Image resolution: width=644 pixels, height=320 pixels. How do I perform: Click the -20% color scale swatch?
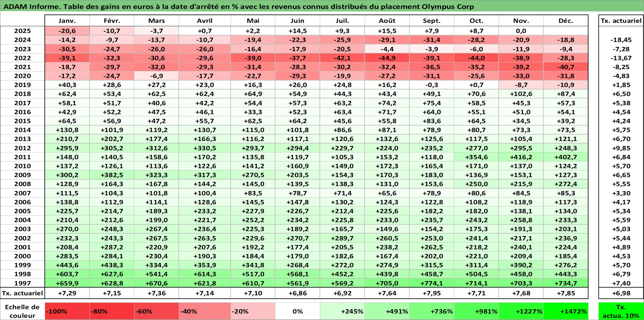click(x=253, y=311)
